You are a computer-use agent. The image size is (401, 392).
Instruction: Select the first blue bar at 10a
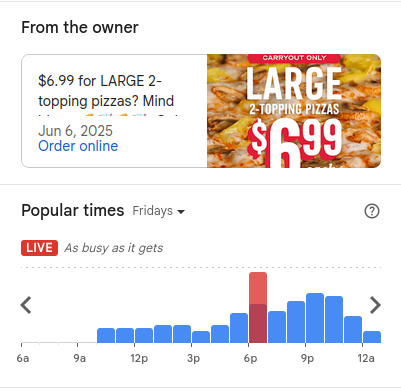pos(106,335)
